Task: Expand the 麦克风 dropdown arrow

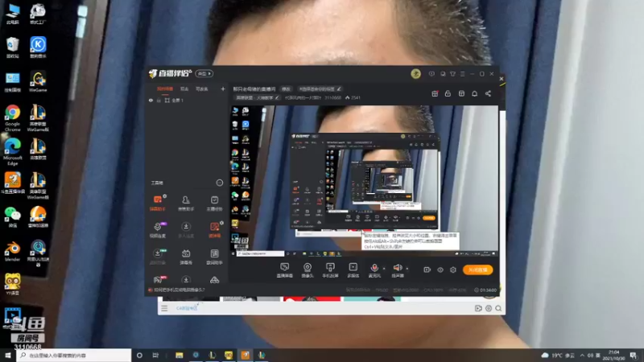Action: tap(384, 269)
